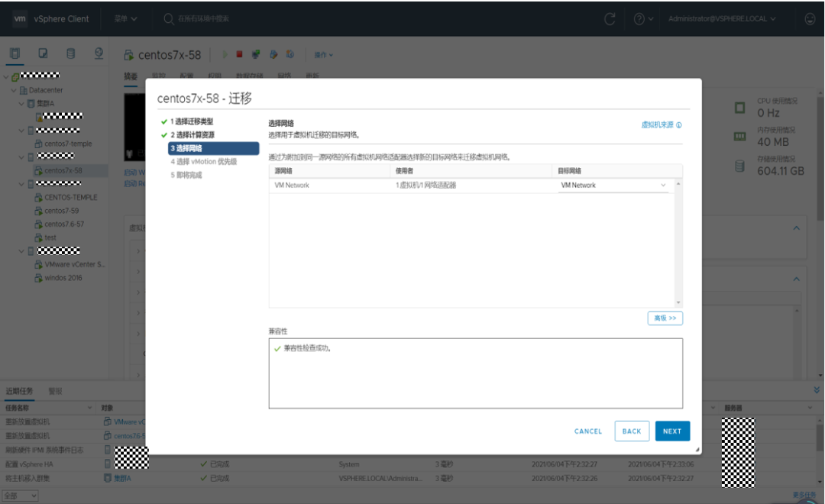Click the NEXT button in migrate wizard
This screenshot has width=825, height=504.
tap(672, 431)
